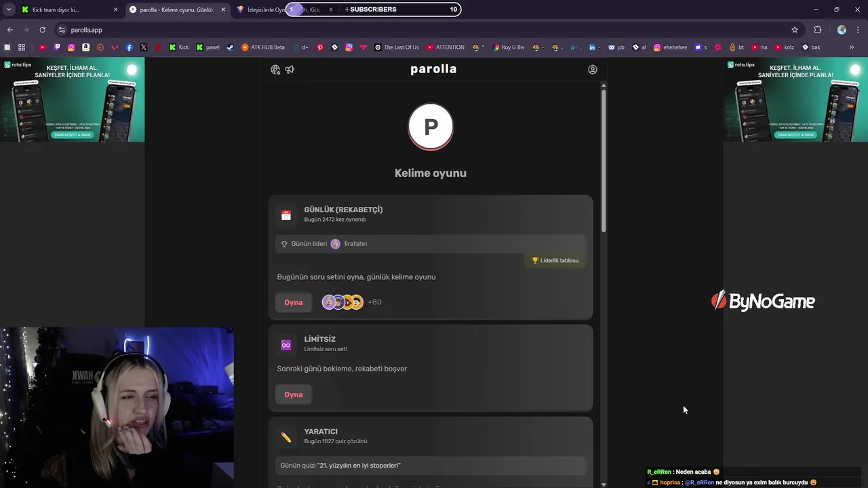
Task: Open Liderlik tablosu leaderboard
Action: (x=555, y=260)
